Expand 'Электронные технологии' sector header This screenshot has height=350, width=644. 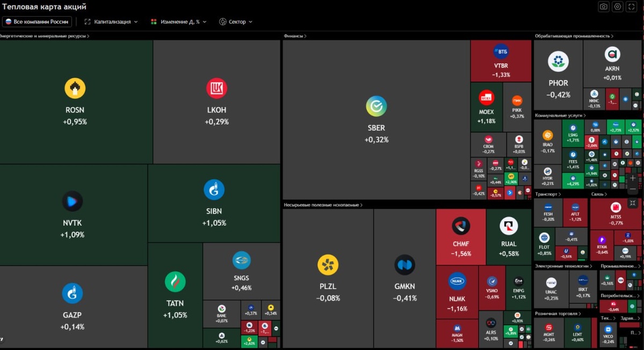(563, 266)
